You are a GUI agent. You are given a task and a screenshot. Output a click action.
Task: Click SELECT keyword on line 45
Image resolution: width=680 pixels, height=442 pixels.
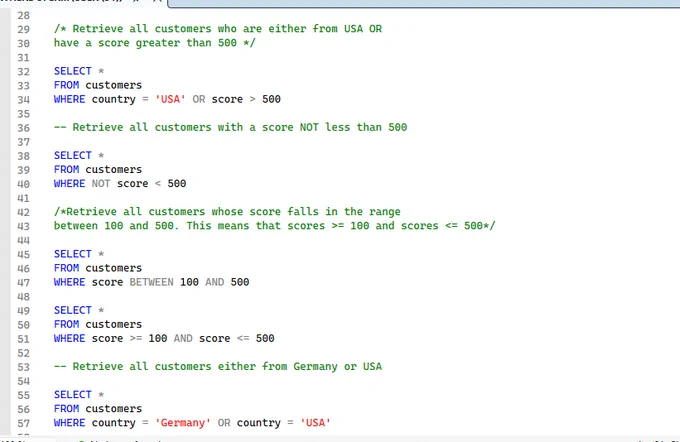(x=72, y=254)
